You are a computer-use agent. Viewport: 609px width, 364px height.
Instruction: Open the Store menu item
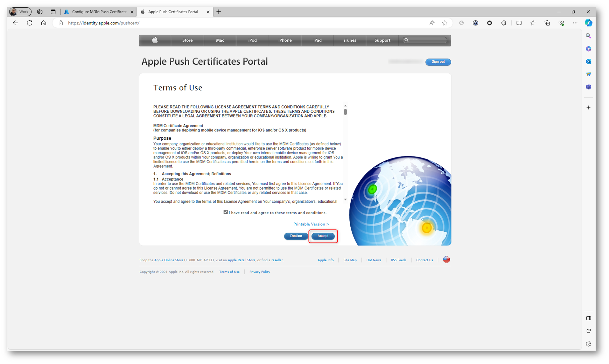[187, 40]
